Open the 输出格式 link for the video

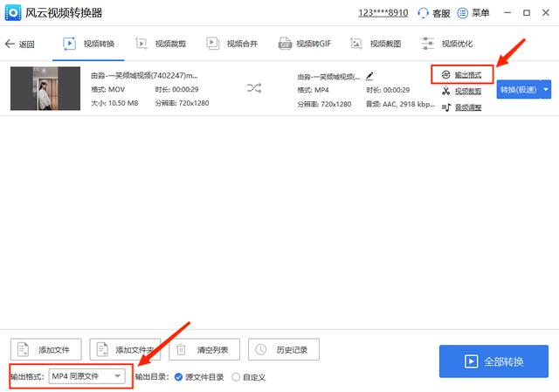click(x=468, y=75)
